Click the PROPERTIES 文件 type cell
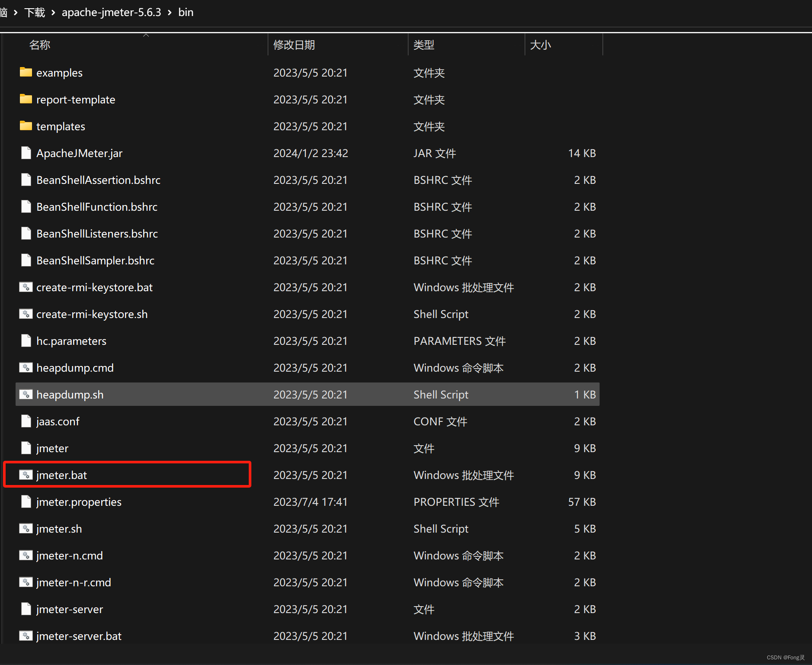 (456, 502)
